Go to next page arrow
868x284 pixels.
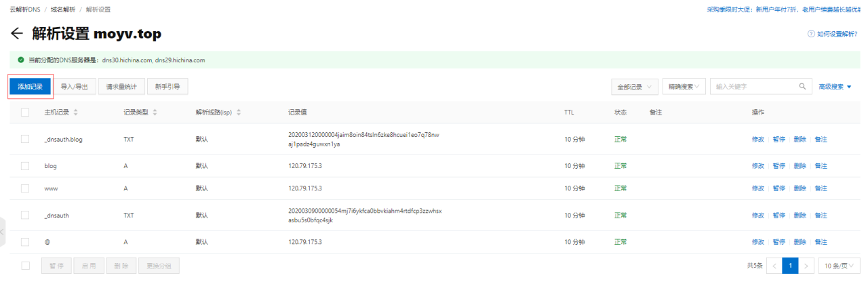pyautogui.click(x=806, y=266)
